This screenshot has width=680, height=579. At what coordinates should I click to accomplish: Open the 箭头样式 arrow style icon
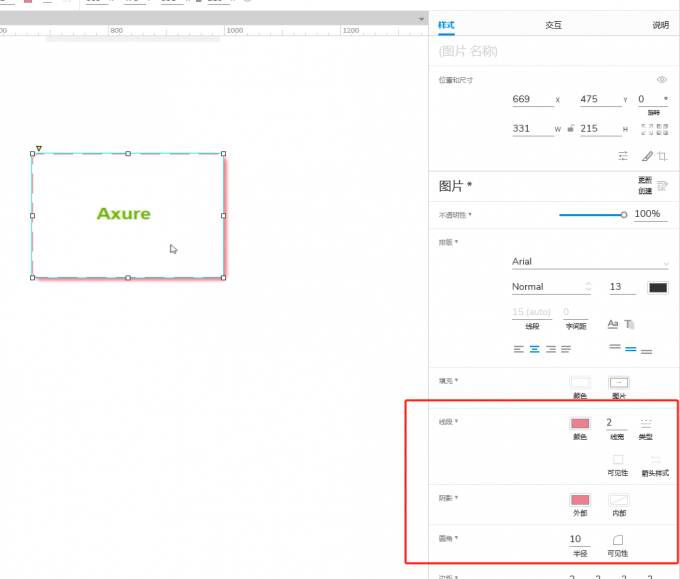[x=655, y=460]
